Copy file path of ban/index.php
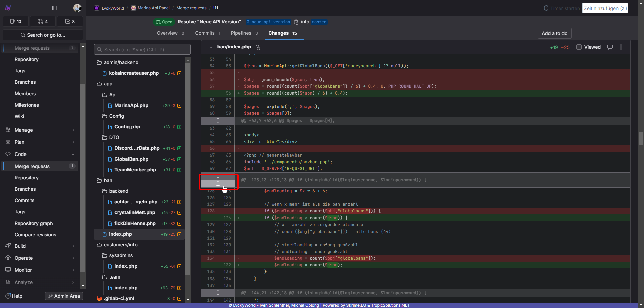 (x=258, y=47)
